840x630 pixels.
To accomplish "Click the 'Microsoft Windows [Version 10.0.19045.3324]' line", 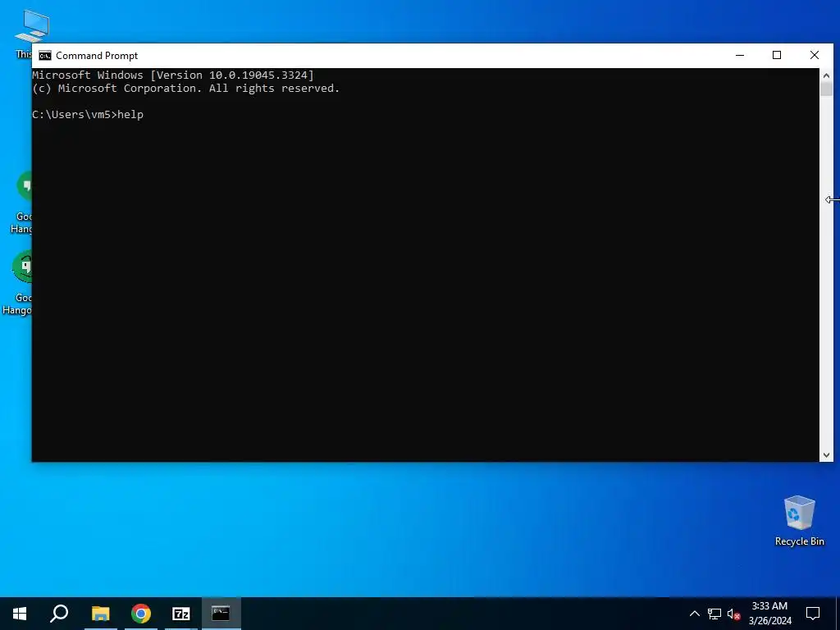I will click(x=173, y=75).
